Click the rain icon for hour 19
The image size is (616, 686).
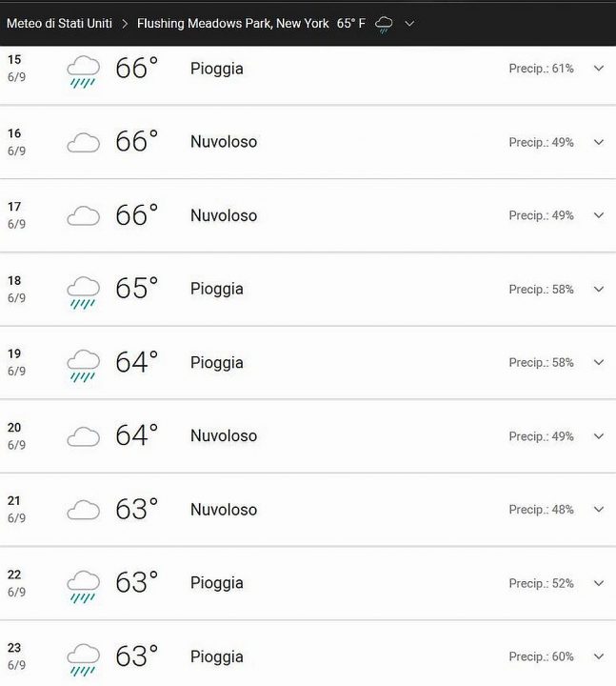83,366
